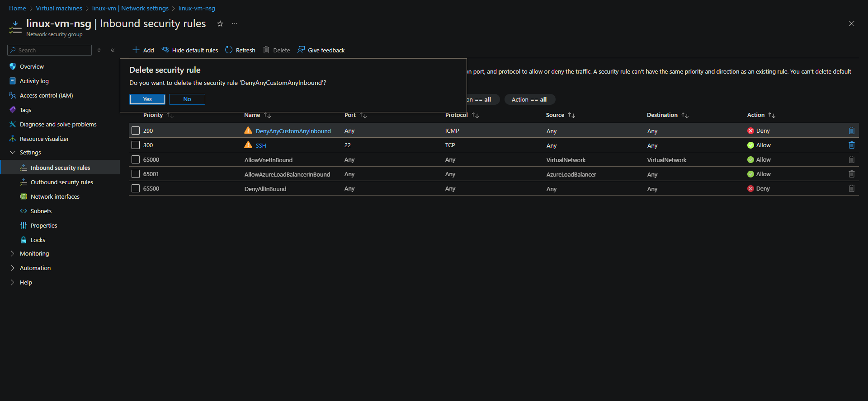This screenshot has width=868, height=401.
Task: Delete the SSH rule via trash icon
Action: pyautogui.click(x=852, y=145)
